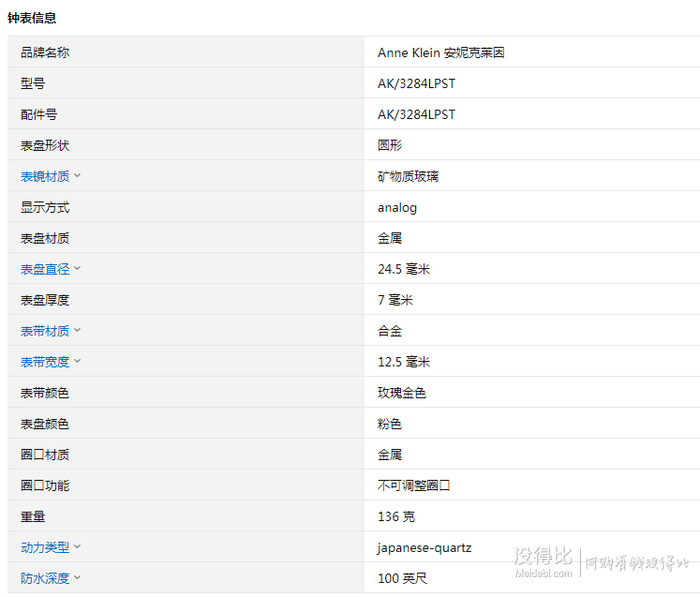The image size is (700, 597).
Task: Select the Anne Klein 安妮克莱因 value
Action: pyautogui.click(x=441, y=53)
